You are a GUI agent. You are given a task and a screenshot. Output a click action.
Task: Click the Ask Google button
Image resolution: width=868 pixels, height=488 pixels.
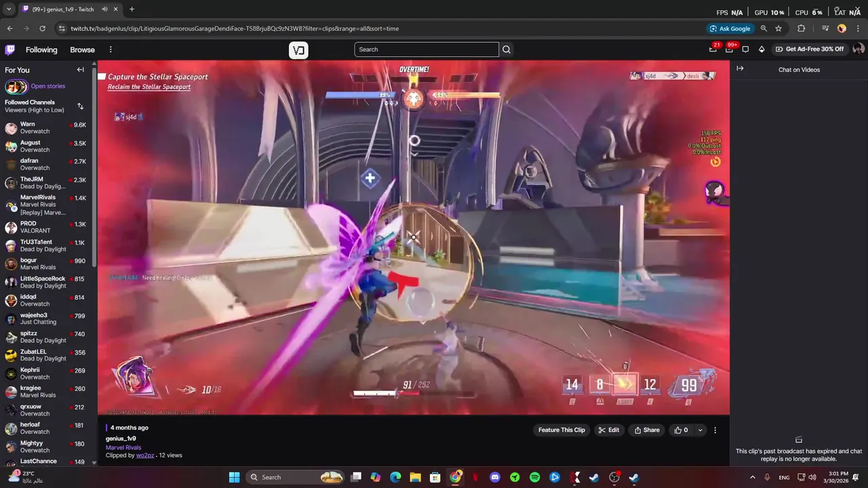click(730, 28)
